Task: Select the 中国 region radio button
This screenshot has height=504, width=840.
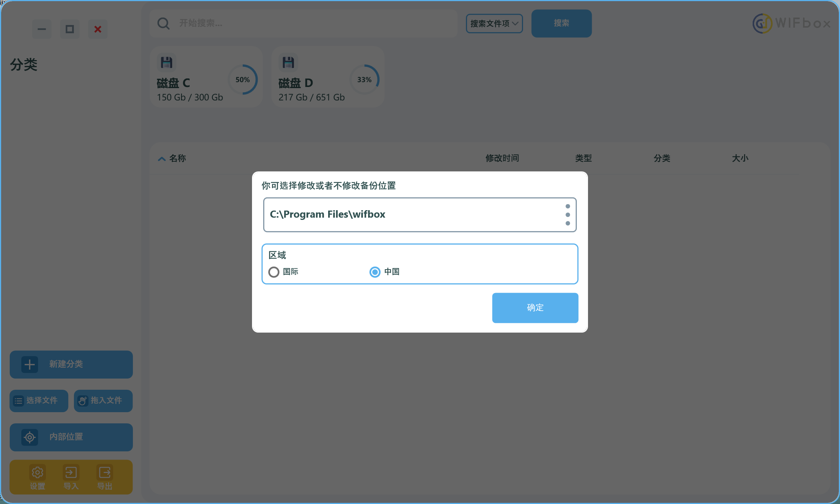Action: pyautogui.click(x=375, y=272)
